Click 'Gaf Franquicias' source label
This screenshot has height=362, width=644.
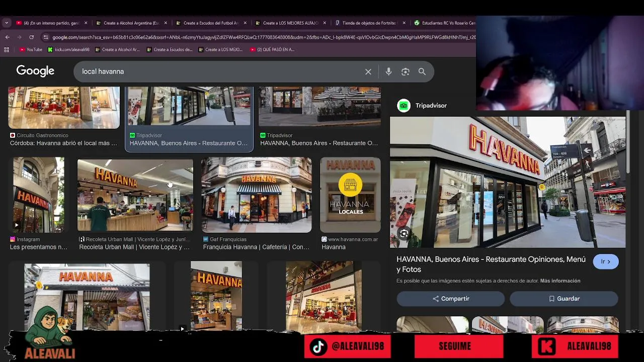click(x=224, y=239)
